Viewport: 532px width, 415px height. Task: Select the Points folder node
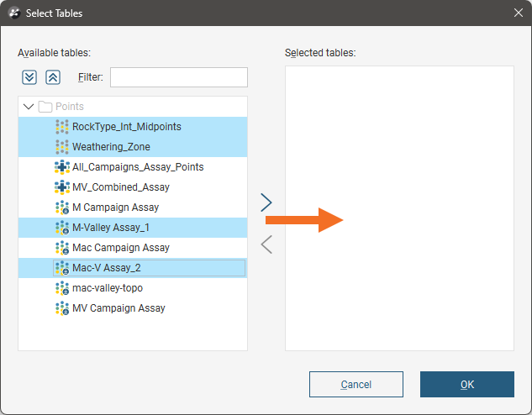click(x=69, y=107)
